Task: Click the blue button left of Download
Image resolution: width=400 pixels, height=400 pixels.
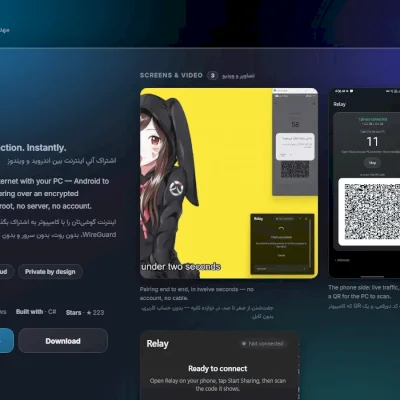Action: click(x=7, y=341)
